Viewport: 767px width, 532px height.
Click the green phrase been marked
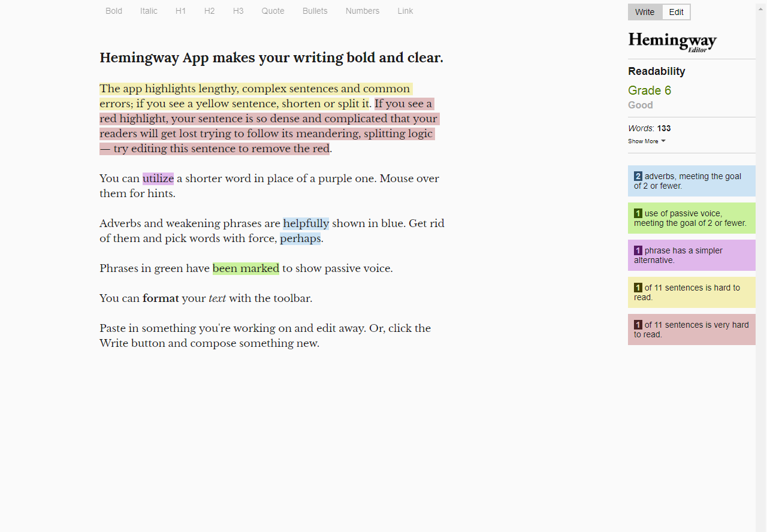click(246, 268)
